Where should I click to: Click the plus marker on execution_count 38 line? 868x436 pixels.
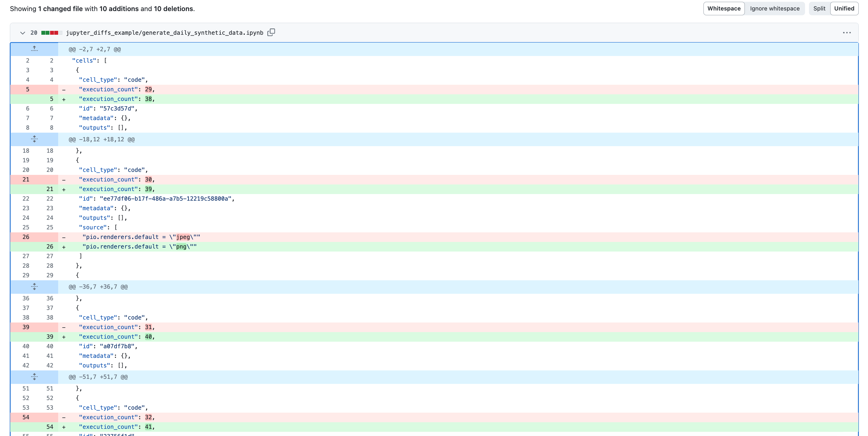click(64, 99)
